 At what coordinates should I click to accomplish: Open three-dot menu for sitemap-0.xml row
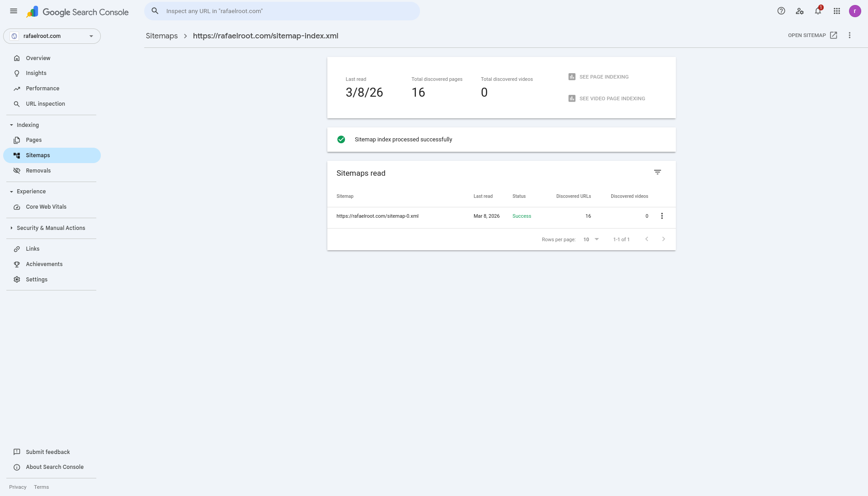point(661,216)
